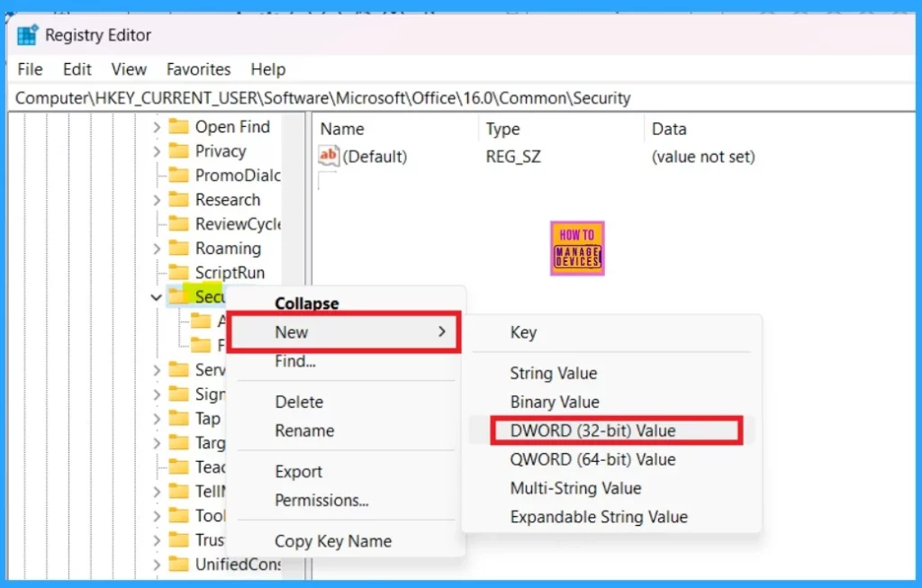Expand the Research key
The image size is (922, 588).
point(157,200)
